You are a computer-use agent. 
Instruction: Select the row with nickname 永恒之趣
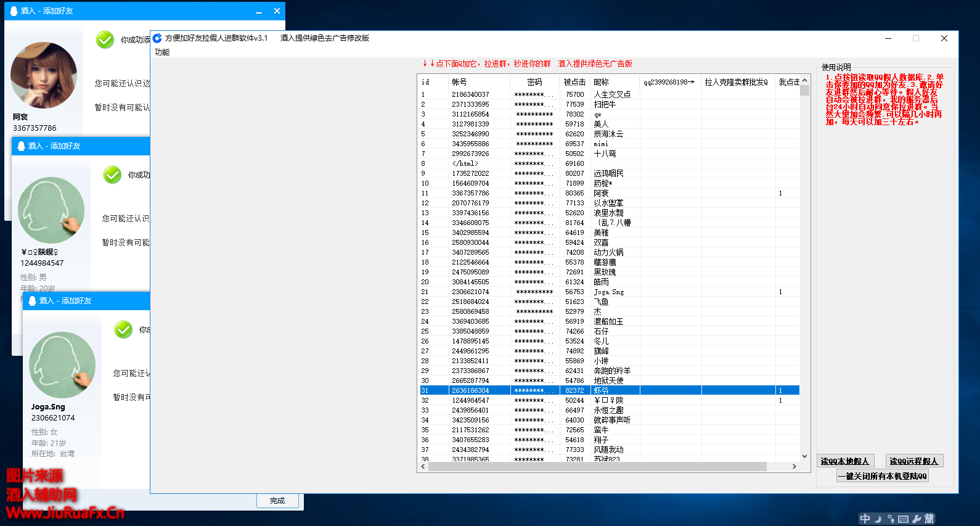point(608,410)
